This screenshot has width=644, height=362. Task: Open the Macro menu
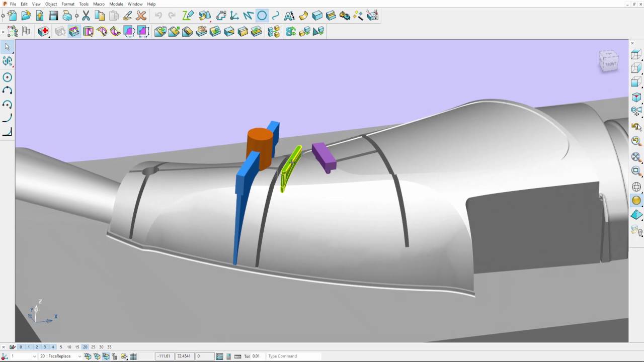pos(99,4)
